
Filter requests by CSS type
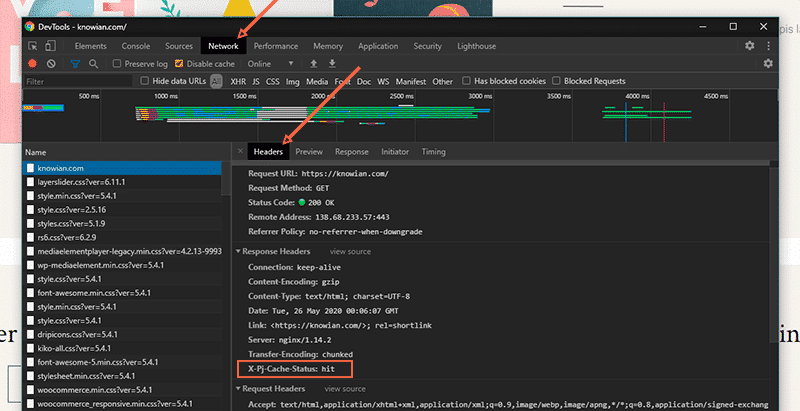pyautogui.click(x=272, y=81)
